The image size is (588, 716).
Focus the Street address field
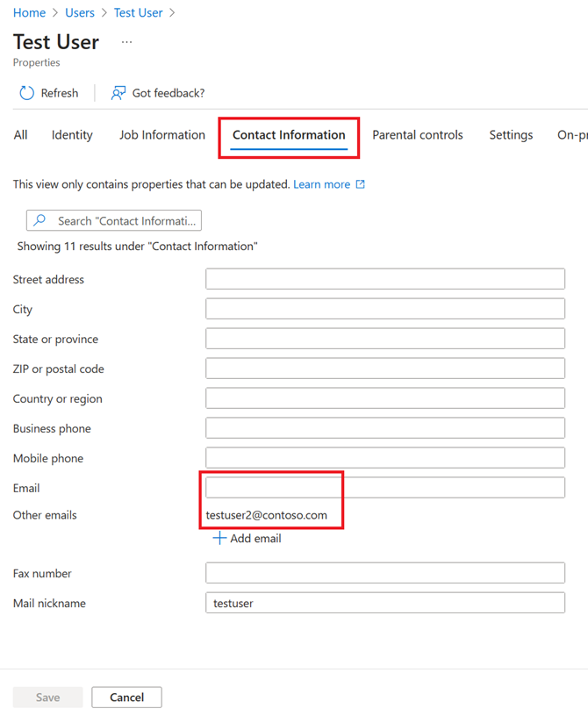click(x=385, y=279)
